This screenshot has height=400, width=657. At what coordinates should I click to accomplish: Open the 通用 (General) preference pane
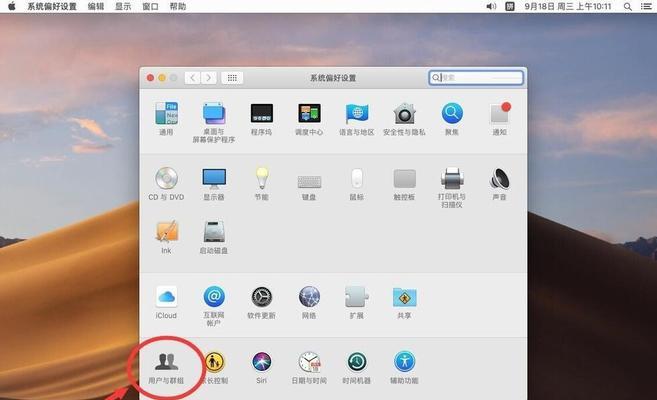[x=166, y=118]
